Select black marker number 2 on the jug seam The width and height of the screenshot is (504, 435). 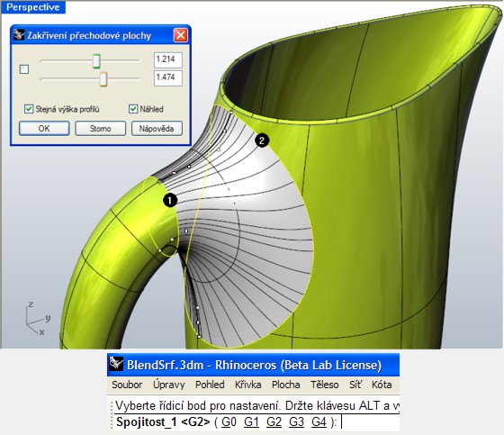(x=262, y=140)
